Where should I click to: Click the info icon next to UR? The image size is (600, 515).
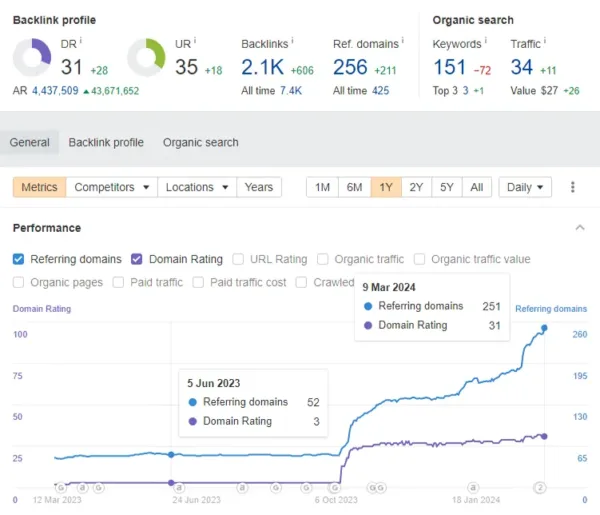pos(195,40)
